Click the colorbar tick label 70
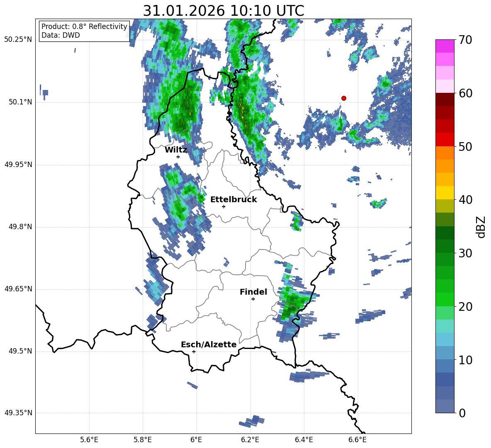 pyautogui.click(x=465, y=40)
